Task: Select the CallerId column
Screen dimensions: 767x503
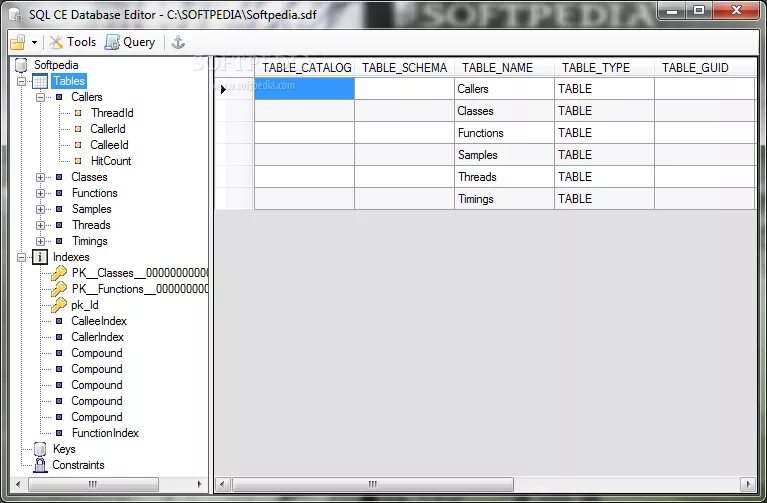Action: tap(108, 129)
